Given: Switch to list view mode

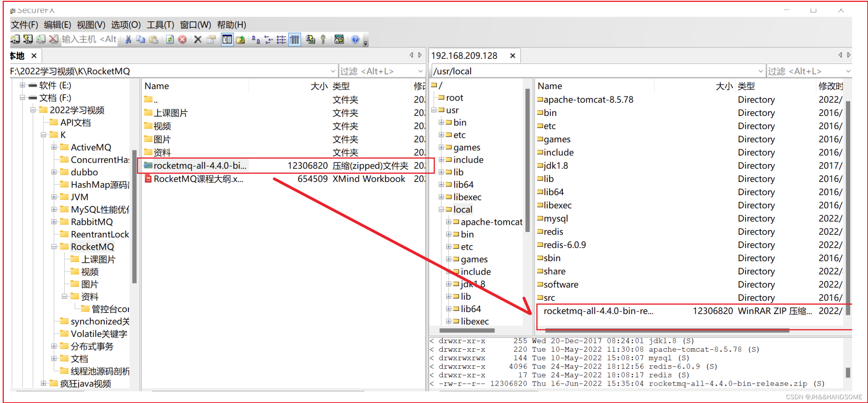Looking at the screenshot, I should pyautogui.click(x=281, y=39).
